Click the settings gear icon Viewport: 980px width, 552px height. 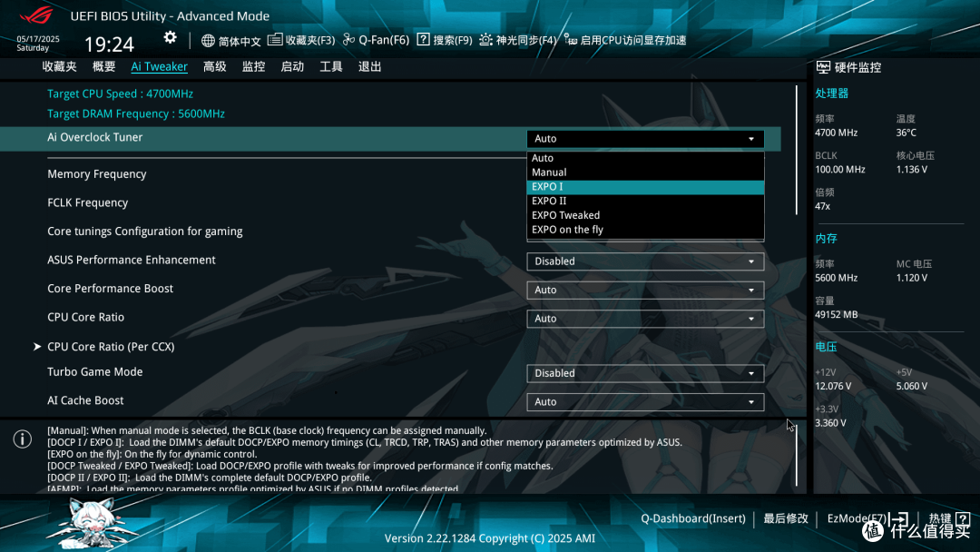[x=170, y=38]
